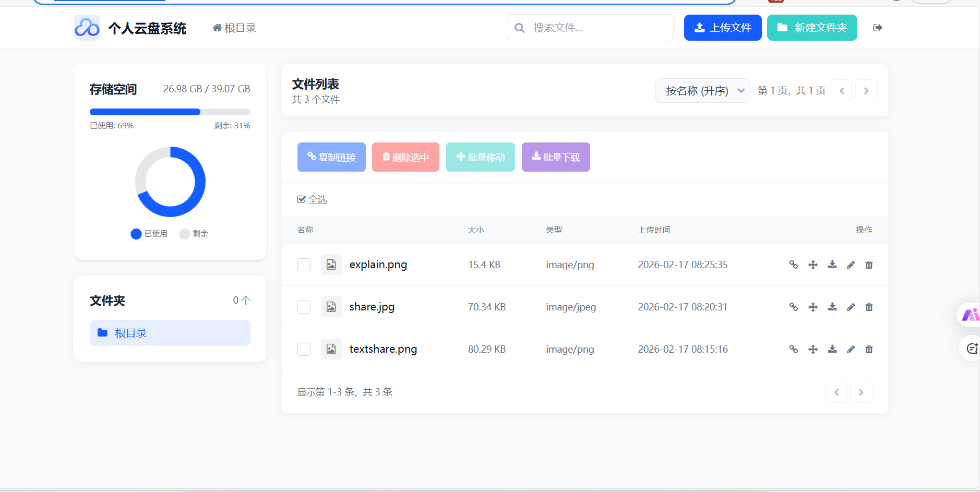Click the copy link icon for explain.png
This screenshot has width=980, height=492.
point(793,265)
